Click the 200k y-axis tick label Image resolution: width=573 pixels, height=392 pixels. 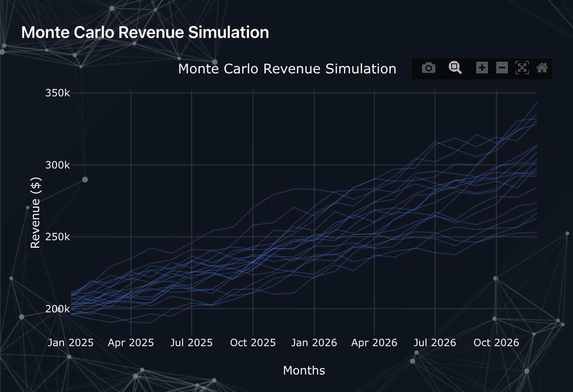(x=57, y=309)
